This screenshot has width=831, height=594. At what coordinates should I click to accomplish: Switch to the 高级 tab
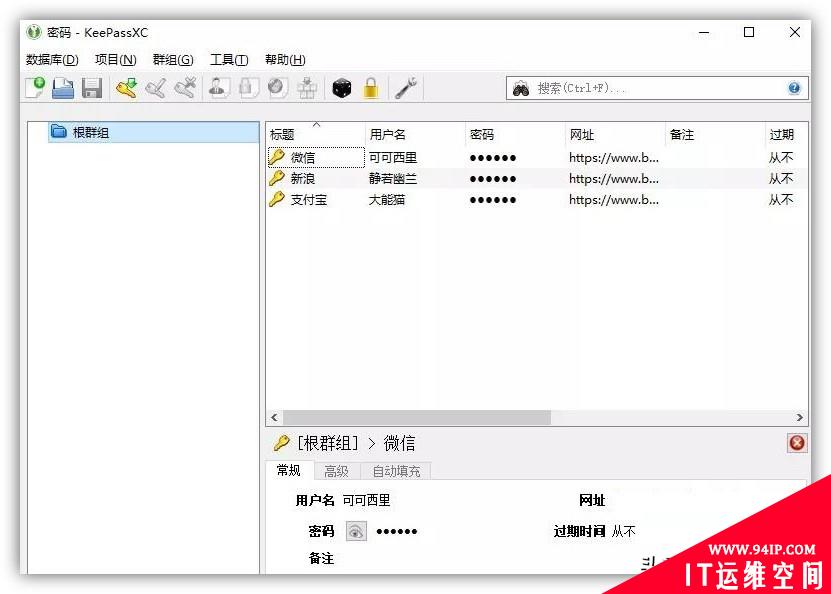(337, 471)
